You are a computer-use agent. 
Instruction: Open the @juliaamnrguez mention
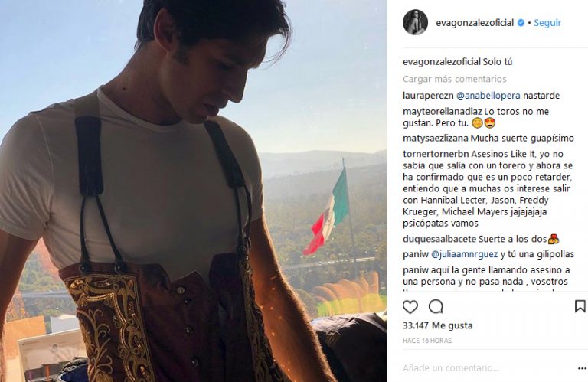click(465, 254)
